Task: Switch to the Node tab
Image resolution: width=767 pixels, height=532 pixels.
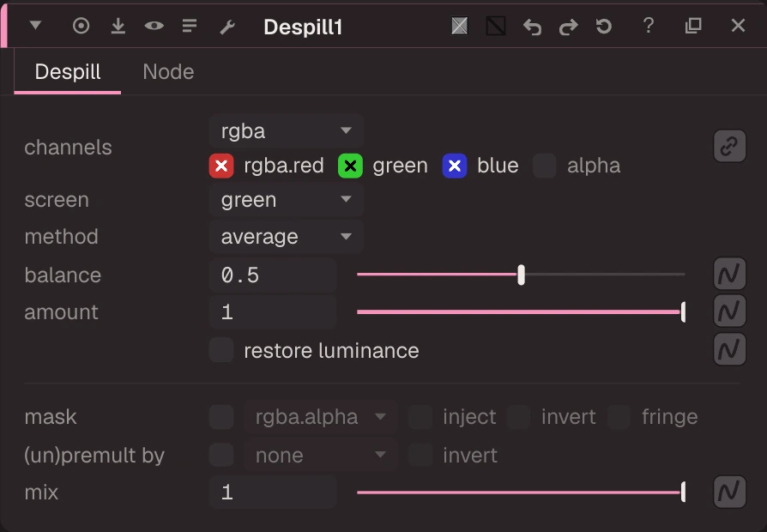Action: tap(168, 72)
